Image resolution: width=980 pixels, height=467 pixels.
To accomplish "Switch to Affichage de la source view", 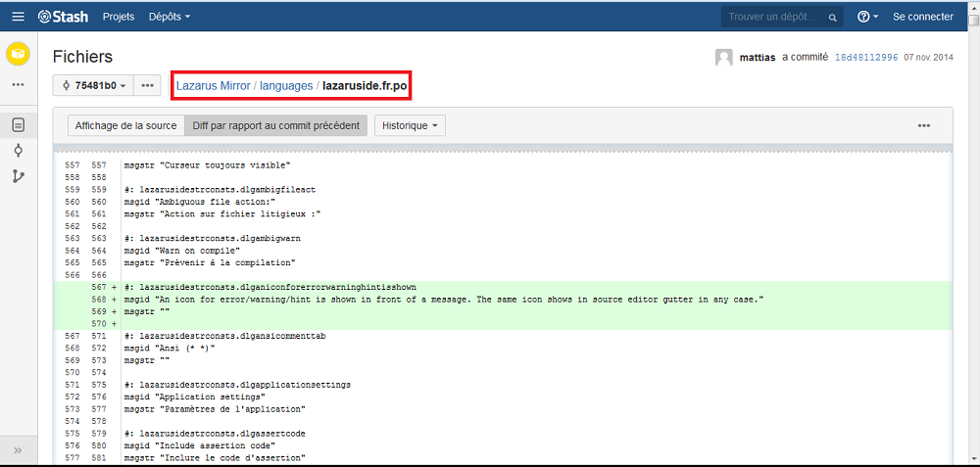I will 125,125.
